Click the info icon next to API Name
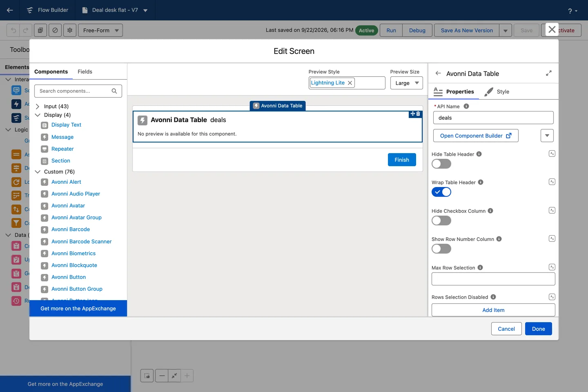Image resolution: width=588 pixels, height=392 pixels. 466,106
